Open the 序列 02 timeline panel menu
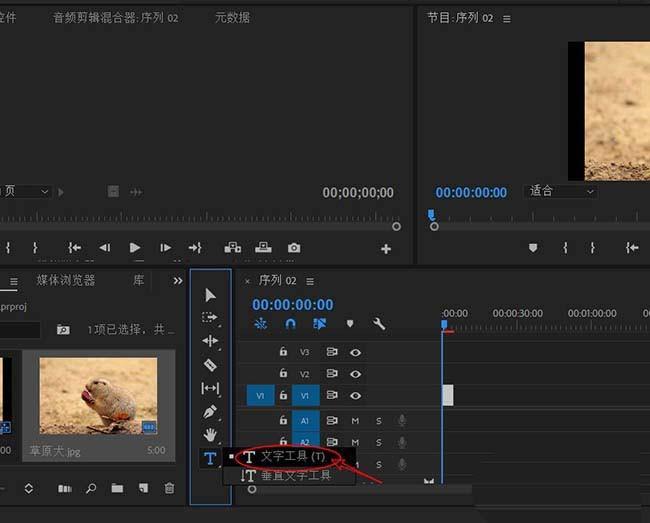The width and height of the screenshot is (650, 523). pos(310,281)
